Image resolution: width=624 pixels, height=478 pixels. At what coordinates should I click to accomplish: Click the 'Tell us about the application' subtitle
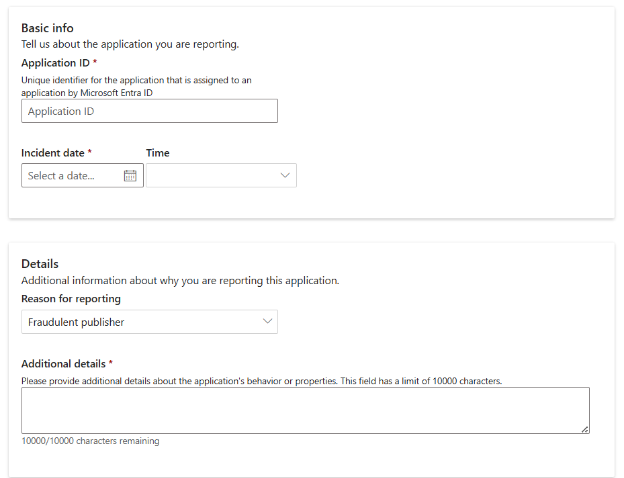click(x=130, y=45)
